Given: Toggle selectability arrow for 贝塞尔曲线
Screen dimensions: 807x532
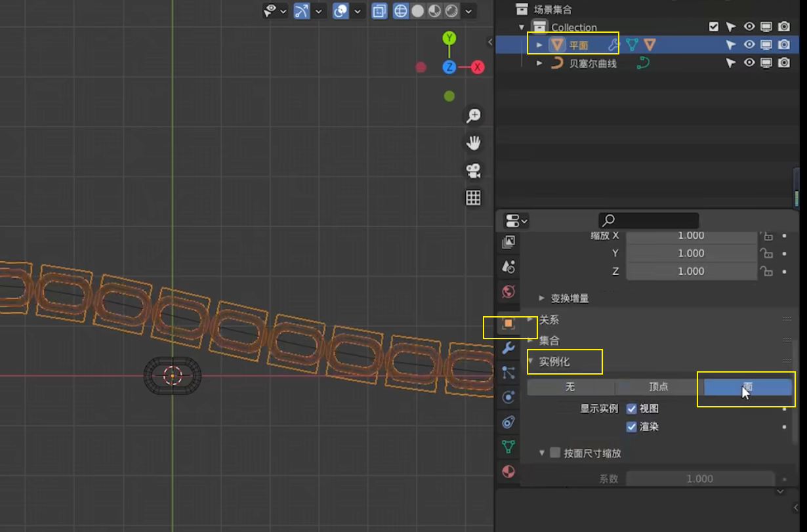Looking at the screenshot, I should pos(731,63).
